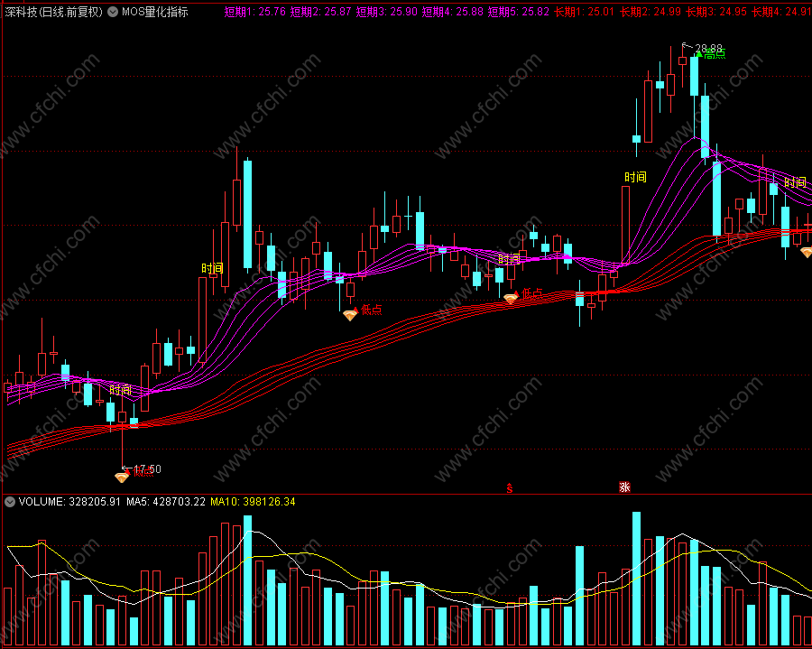Click the 17.50 low price label
Image resolution: width=812 pixels, height=649 pixels.
[147, 468]
